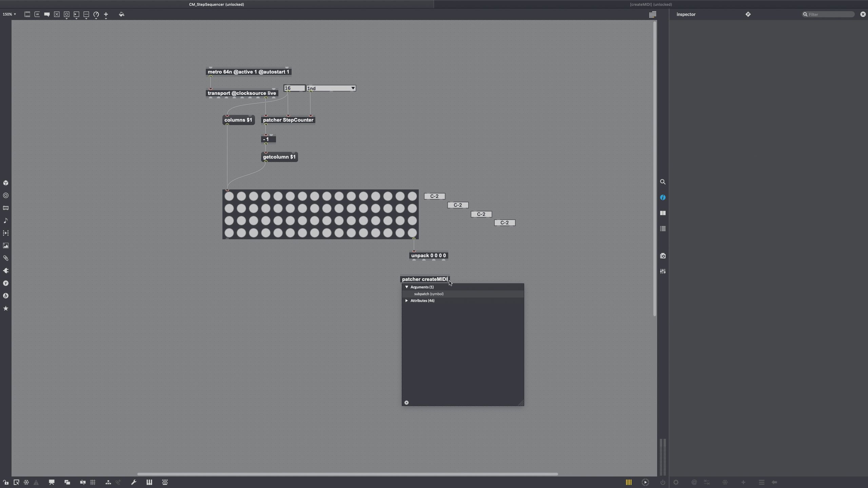Open the paperclip Snippets panel
The height and width of the screenshot is (488, 868).
pos(6,258)
